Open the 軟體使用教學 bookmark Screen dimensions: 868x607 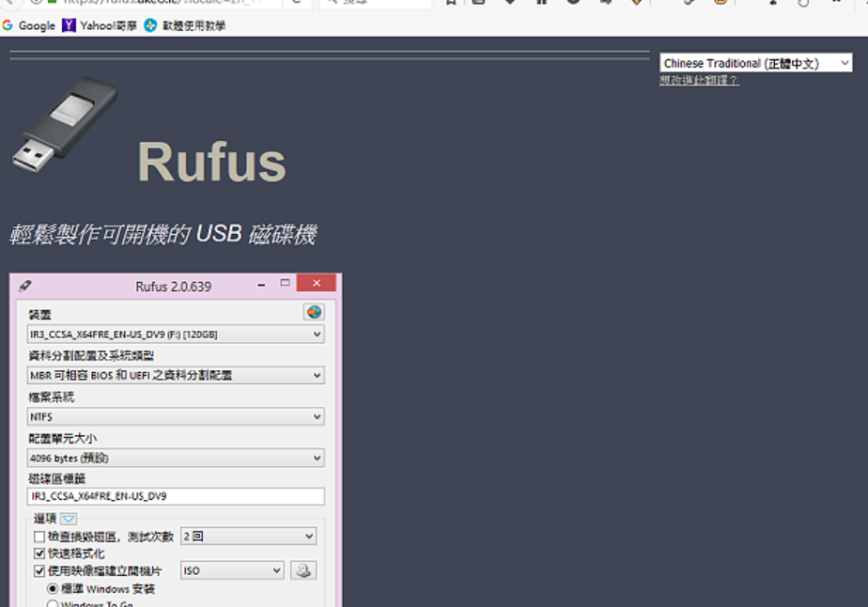[185, 25]
